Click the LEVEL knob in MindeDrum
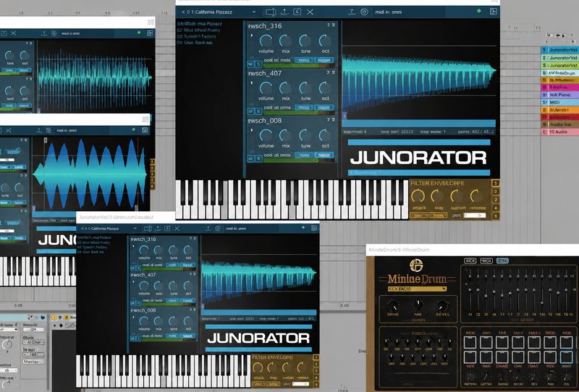579x392 pixels. 442,305
